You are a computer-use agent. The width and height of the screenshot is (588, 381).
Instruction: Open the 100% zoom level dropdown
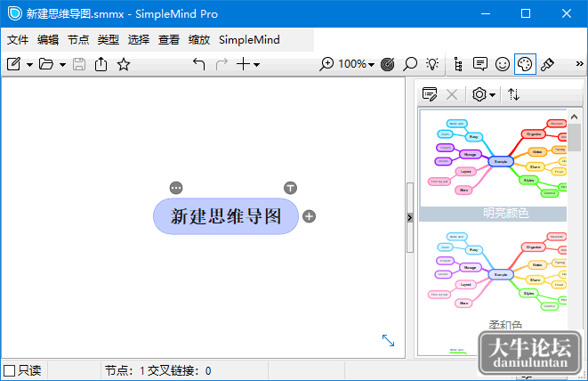point(356,64)
